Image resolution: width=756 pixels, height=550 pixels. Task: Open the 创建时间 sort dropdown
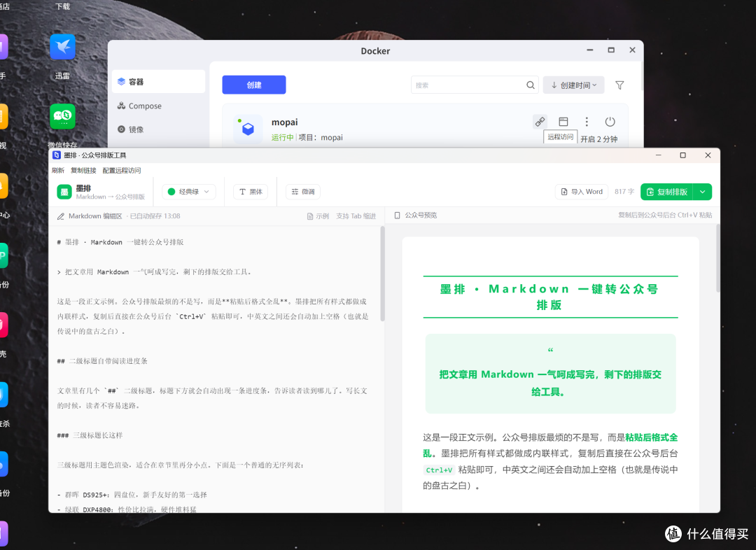pyautogui.click(x=574, y=85)
